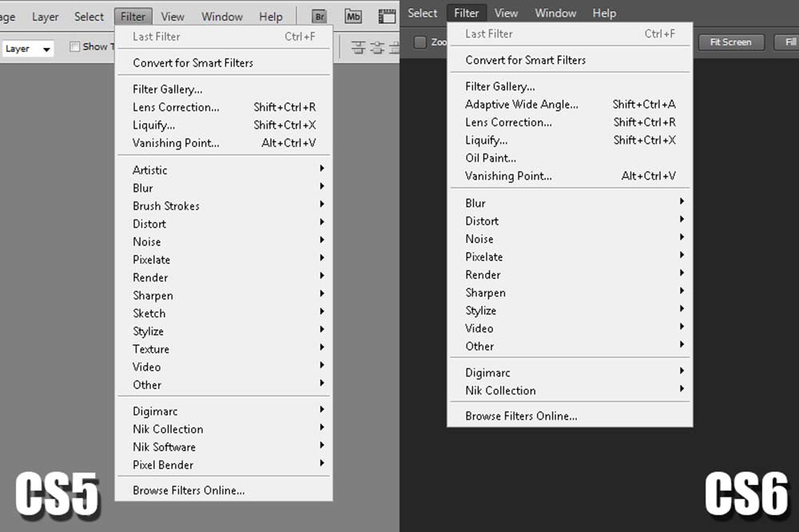
Task: Open the Window menu in CS5 menu bar
Action: 222,17
